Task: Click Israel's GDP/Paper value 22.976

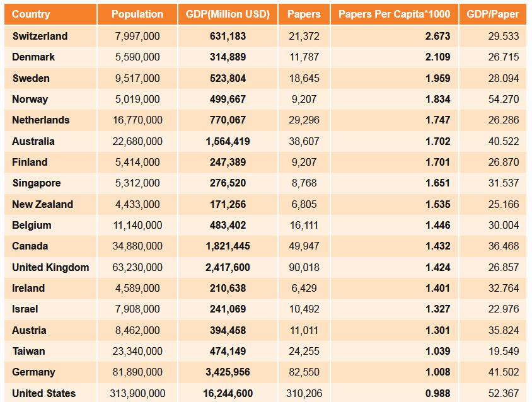Action: [504, 309]
